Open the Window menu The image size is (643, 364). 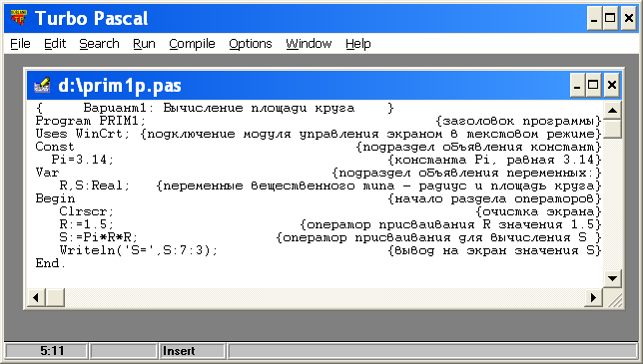[309, 44]
